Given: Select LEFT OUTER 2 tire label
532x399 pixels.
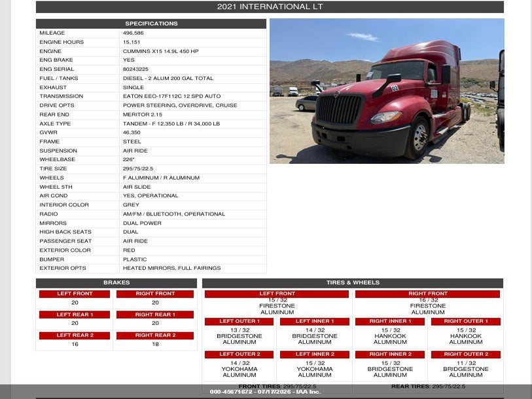Looking at the screenshot, I should [x=239, y=354].
